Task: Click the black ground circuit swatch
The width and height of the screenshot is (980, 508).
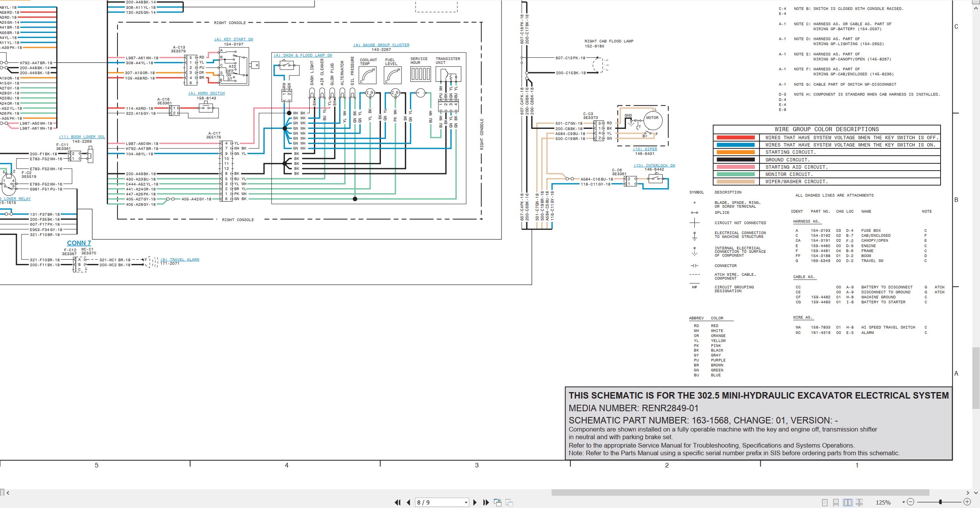Action: (735, 160)
